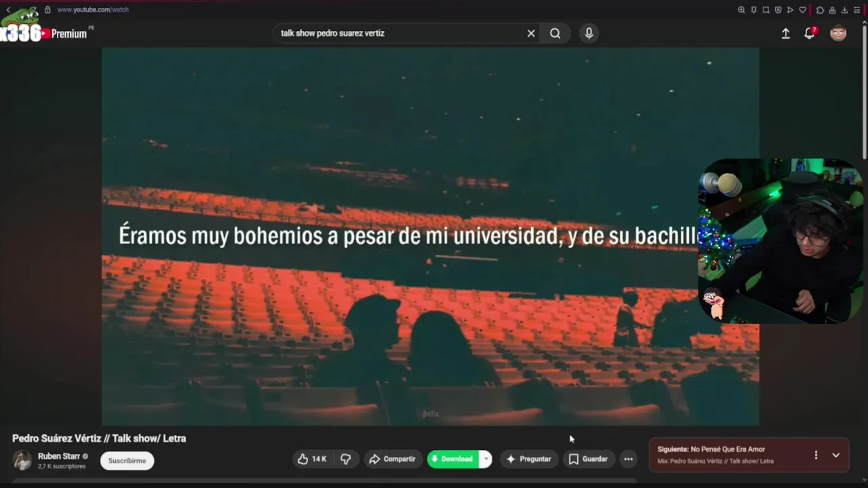Click the pin icon in browser toolbar
Screen dimensions: 868x488
pyautogui.click(x=753, y=9)
